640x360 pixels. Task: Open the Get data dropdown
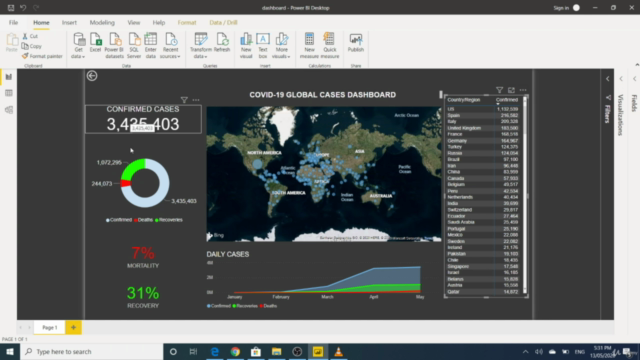tap(78, 46)
